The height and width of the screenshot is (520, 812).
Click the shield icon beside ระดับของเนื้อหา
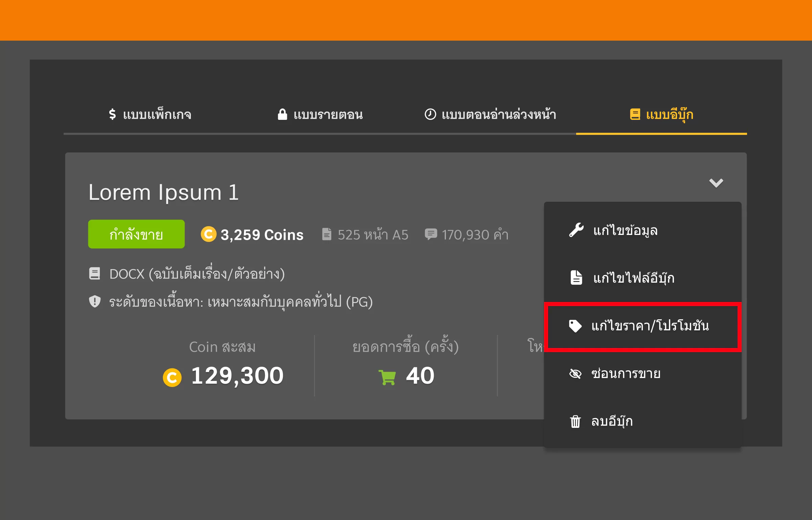tap(95, 301)
